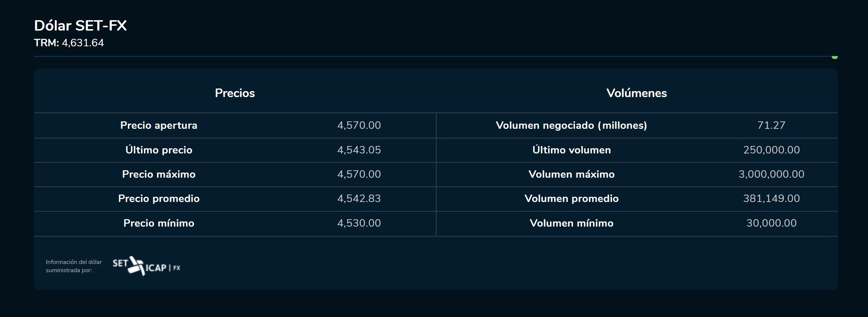Click the Dólar SET-FX heading
Viewport: 868px width, 317px height.
pyautogui.click(x=81, y=26)
